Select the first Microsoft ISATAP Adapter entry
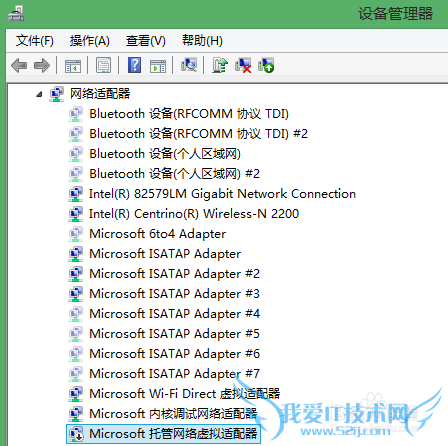This screenshot has width=448, height=446. [165, 254]
